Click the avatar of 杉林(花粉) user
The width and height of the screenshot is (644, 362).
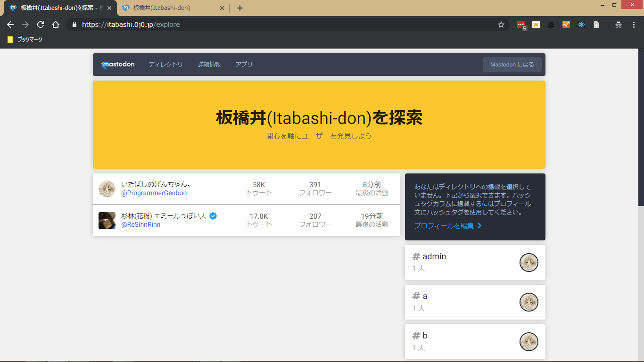coord(107,221)
